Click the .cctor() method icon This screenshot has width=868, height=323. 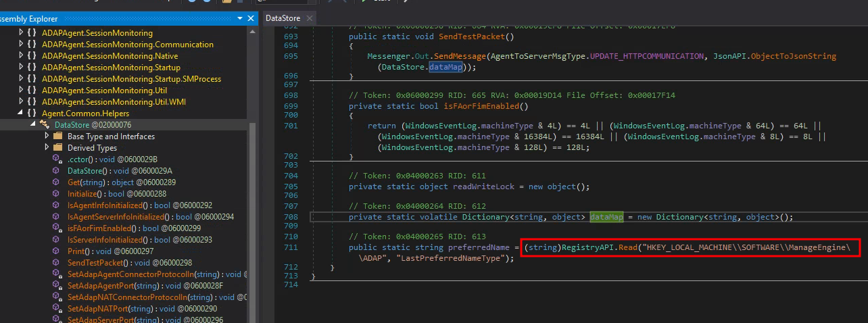point(57,159)
